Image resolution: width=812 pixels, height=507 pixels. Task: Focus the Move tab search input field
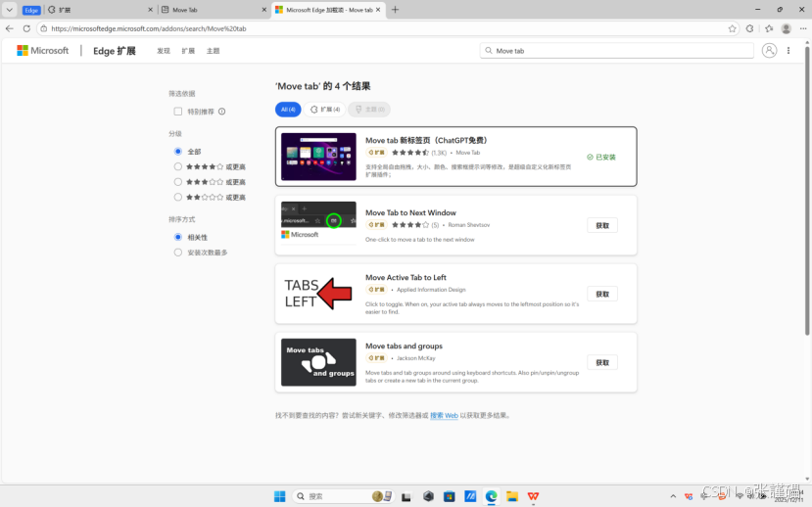click(x=616, y=50)
